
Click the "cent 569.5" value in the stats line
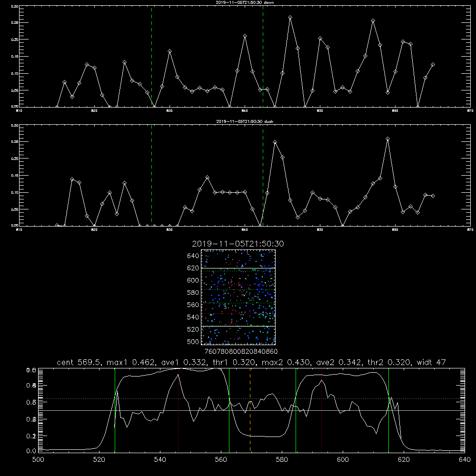[79, 362]
